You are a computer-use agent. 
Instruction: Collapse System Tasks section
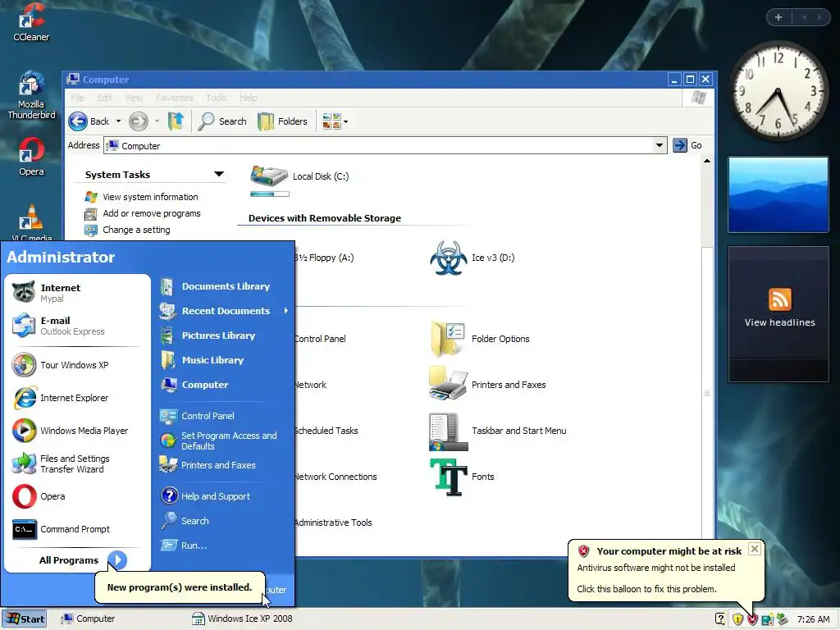218,174
